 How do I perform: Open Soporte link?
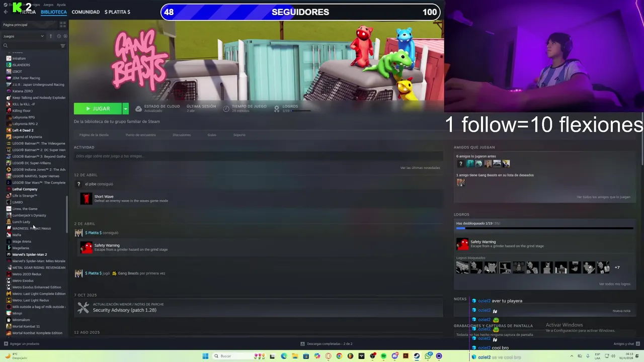click(x=239, y=135)
